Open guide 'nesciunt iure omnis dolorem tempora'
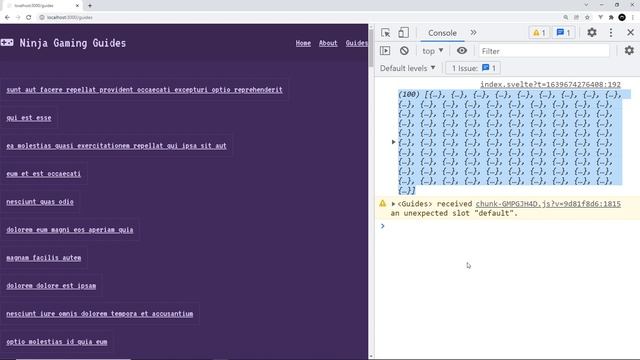The image size is (640, 360). click(100, 314)
